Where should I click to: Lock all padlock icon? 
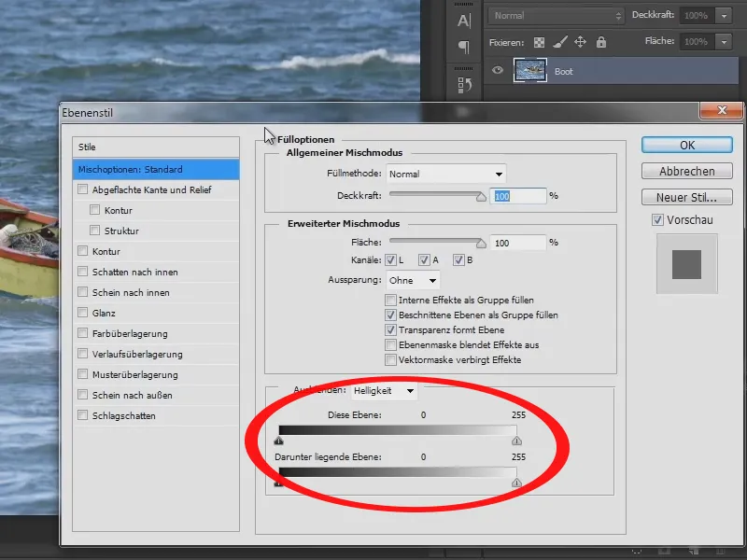(x=601, y=42)
